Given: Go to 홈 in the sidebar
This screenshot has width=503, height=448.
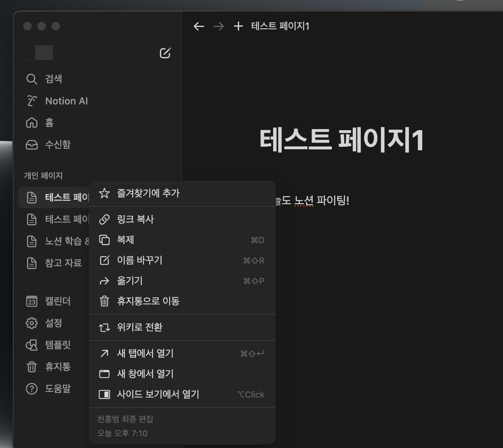Looking at the screenshot, I should [x=97, y=123].
